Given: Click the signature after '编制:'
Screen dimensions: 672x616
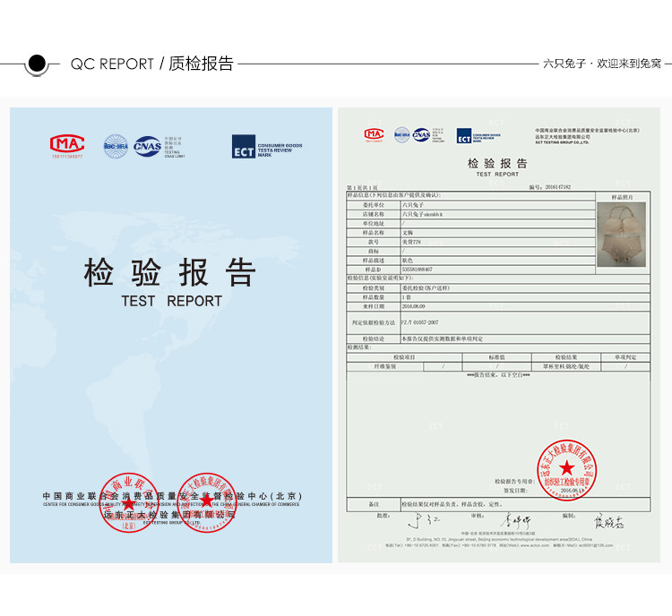Looking at the screenshot, I should coord(608,522).
